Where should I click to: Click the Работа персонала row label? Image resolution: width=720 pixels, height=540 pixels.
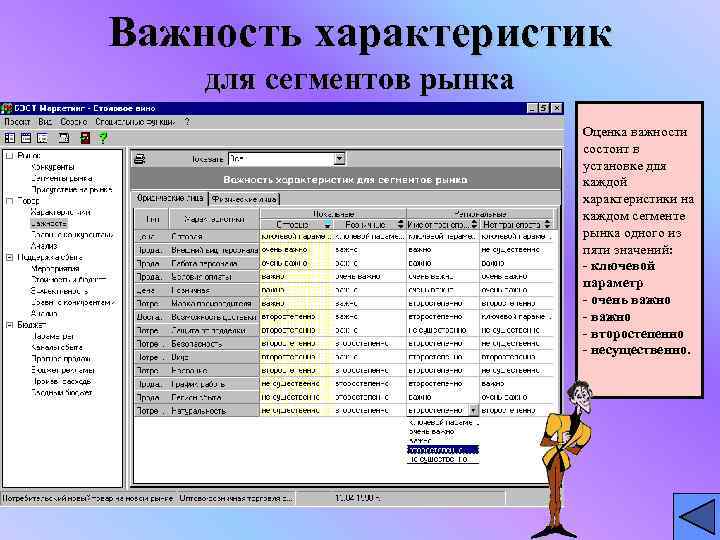click(x=214, y=264)
